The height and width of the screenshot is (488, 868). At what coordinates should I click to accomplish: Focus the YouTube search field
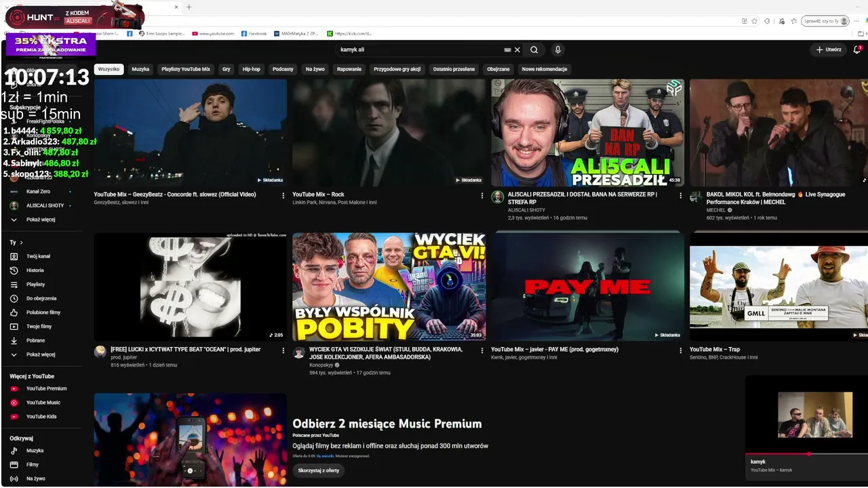(420, 49)
